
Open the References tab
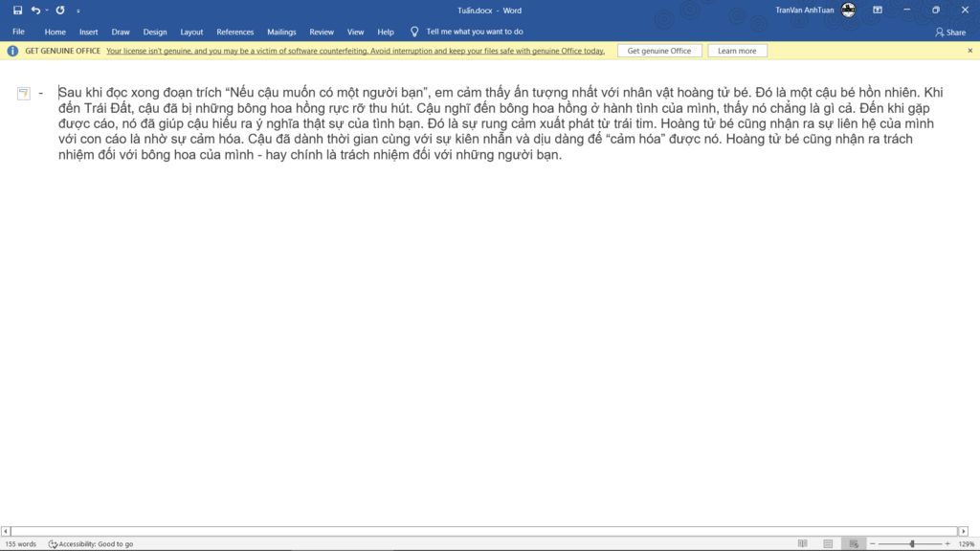pyautogui.click(x=235, y=32)
